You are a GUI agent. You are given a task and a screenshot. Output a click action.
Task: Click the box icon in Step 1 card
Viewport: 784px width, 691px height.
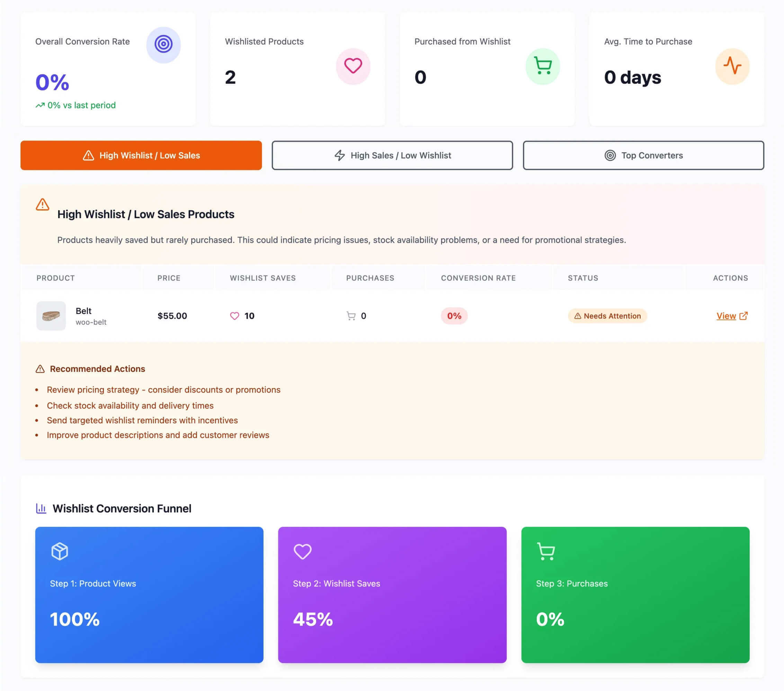pyautogui.click(x=60, y=551)
